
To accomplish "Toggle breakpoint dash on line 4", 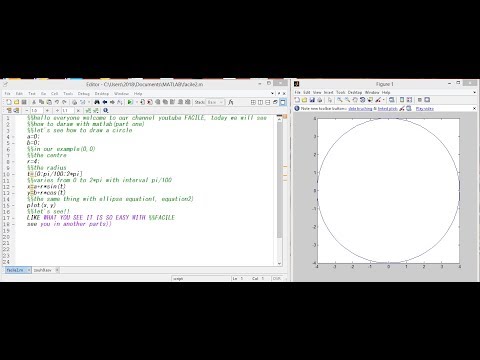I will point(13,137).
